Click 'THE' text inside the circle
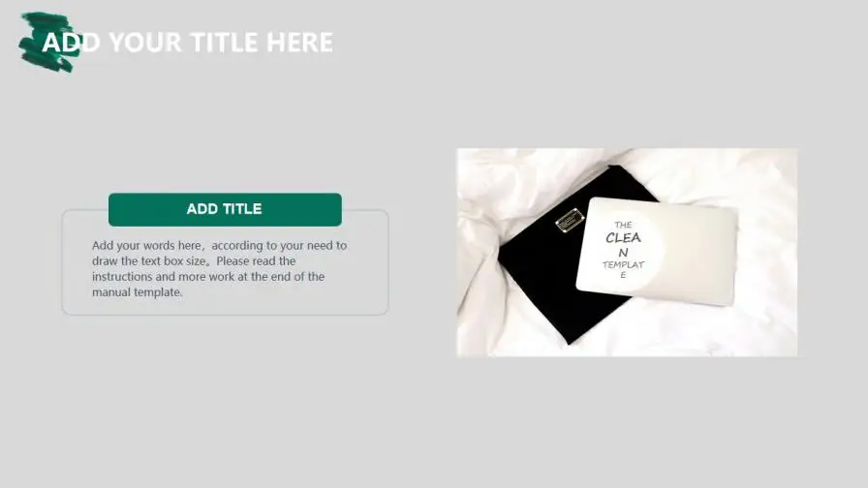Viewport: 868px width, 488px height. [x=623, y=225]
